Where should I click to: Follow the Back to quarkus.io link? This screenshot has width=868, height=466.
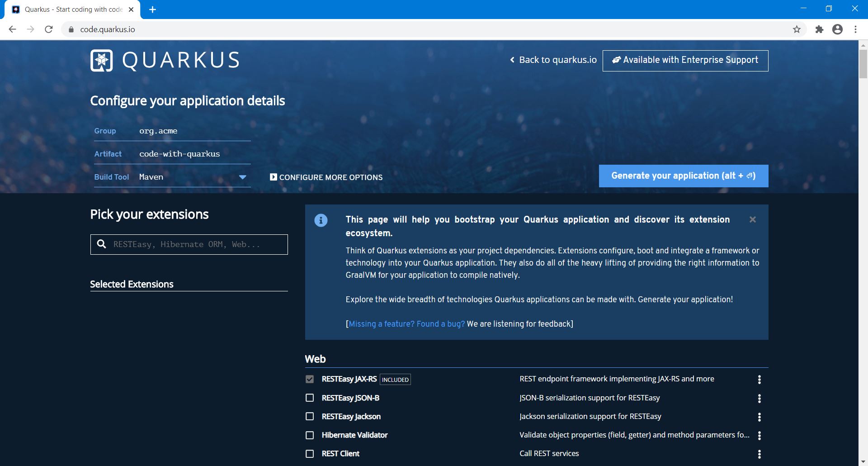(553, 60)
